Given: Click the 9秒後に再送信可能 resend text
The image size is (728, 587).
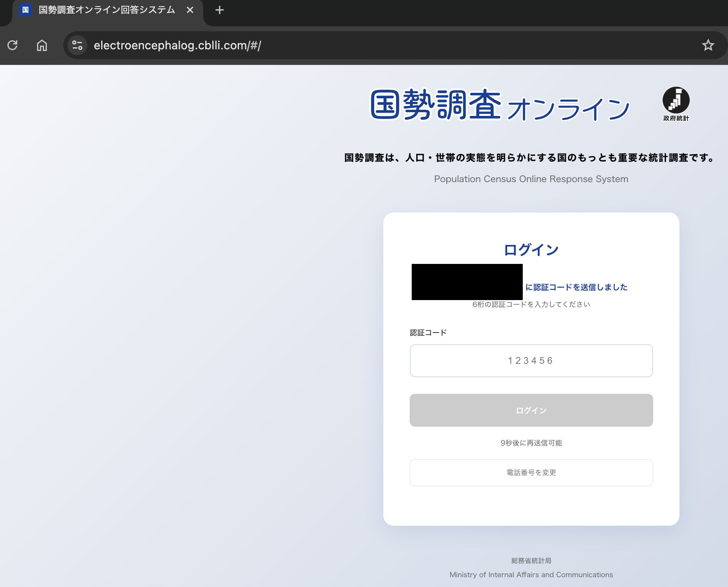Looking at the screenshot, I should click(x=531, y=443).
